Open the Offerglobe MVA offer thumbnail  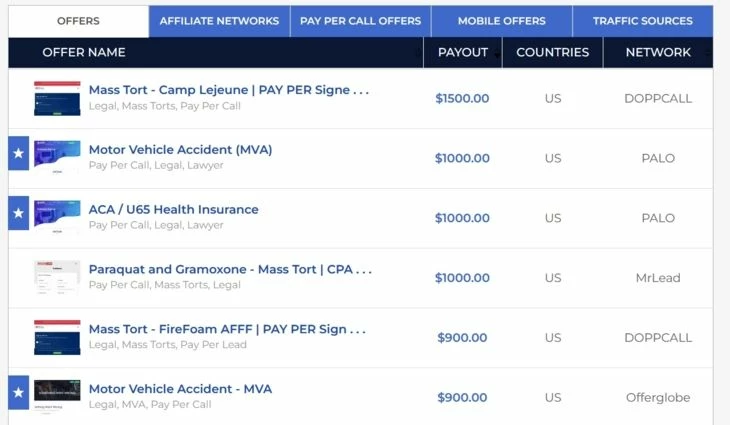[x=57, y=394]
